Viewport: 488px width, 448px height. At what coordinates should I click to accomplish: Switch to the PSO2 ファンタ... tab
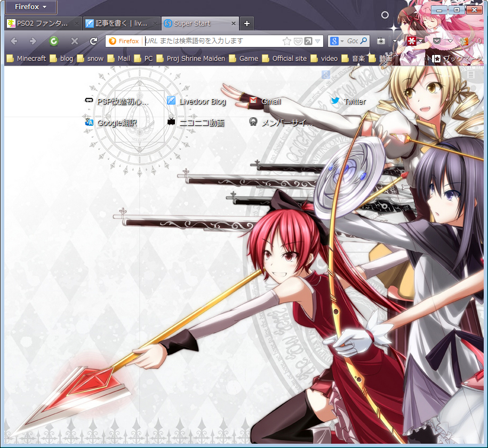click(43, 23)
